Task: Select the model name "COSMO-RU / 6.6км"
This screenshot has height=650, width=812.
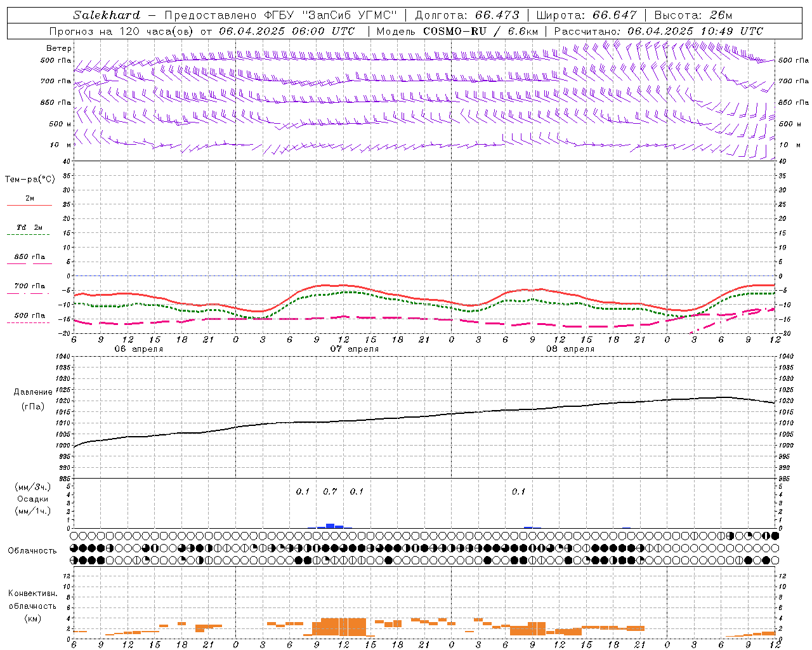Action: pyautogui.click(x=481, y=31)
